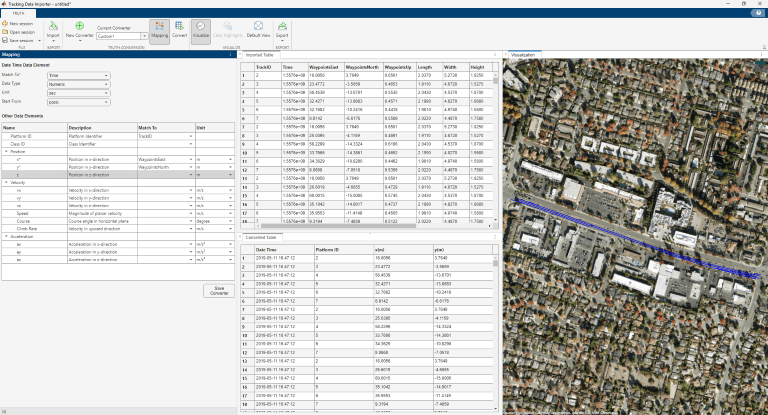Run the Convert tool
768x415 pixels.
(x=179, y=30)
